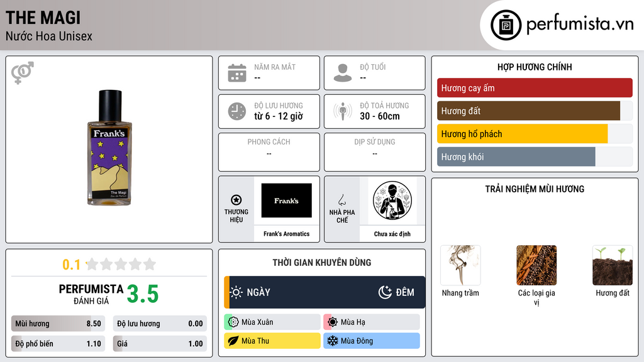Click the unisex gender symbol icon

tap(23, 73)
